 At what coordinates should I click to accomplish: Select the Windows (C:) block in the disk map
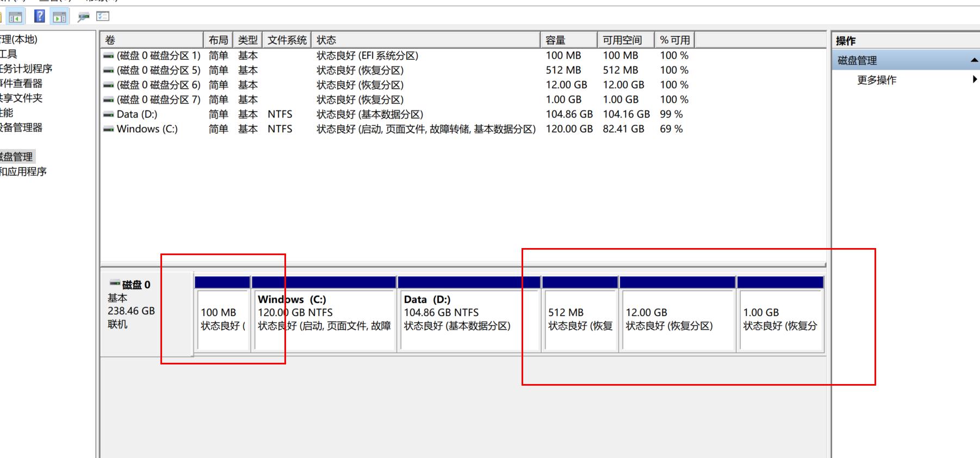point(324,314)
